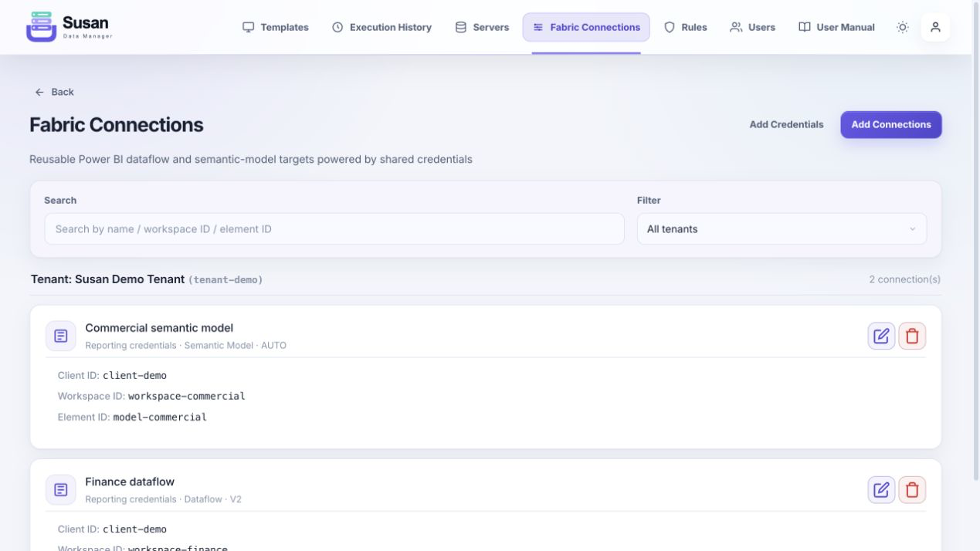Open the All tenants filter dropdown
This screenshot has height=551, width=980.
(782, 229)
